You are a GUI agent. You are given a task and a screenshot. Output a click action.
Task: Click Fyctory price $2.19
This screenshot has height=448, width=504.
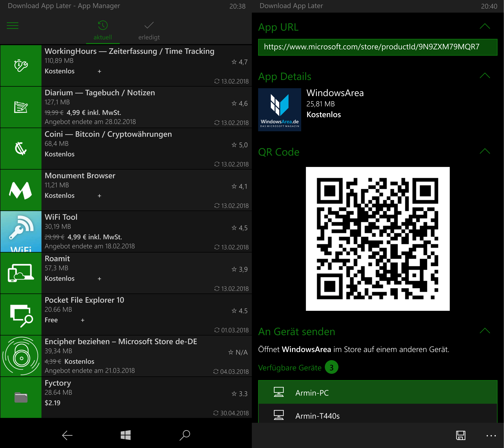(52, 403)
